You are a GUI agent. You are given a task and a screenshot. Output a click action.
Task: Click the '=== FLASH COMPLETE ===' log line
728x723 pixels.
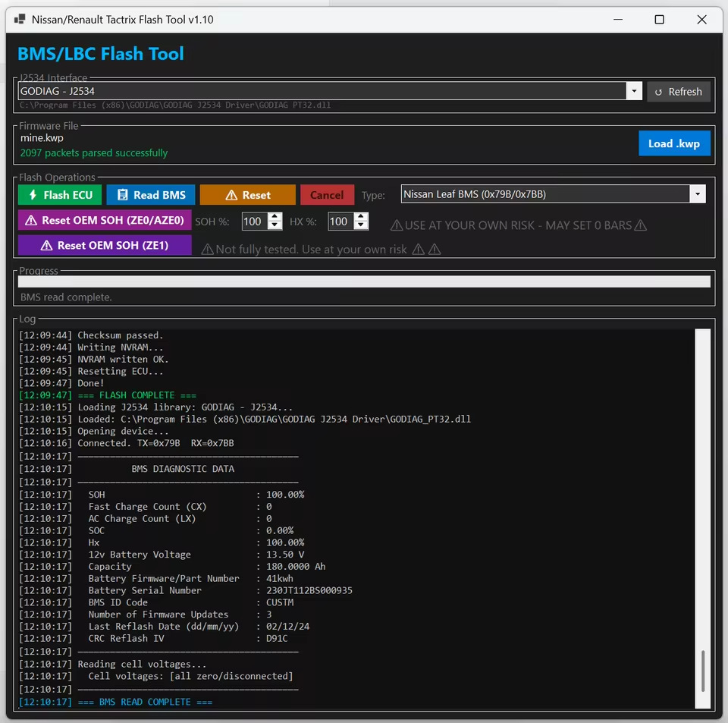tap(107, 395)
